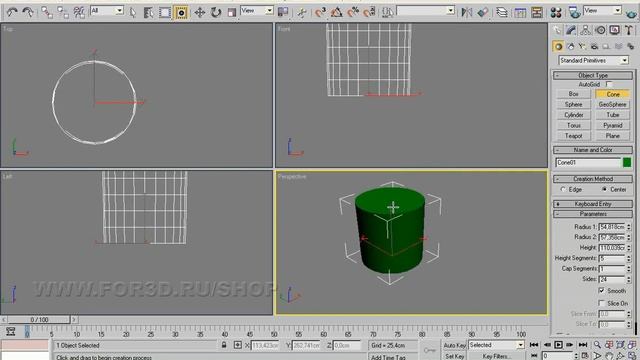640x360 pixels.
Task: Open the named selection sets dropdown
Action: (426, 10)
